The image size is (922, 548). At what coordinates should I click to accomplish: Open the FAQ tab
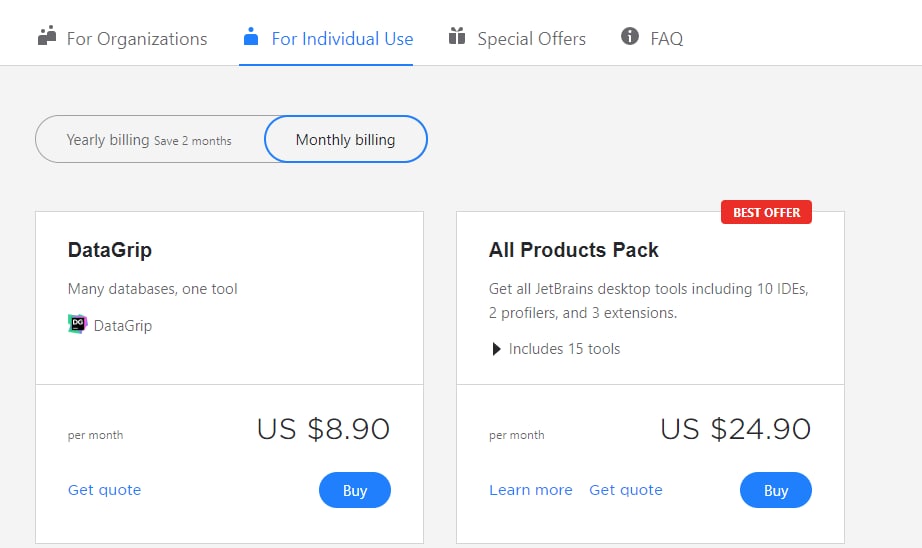[x=652, y=38]
